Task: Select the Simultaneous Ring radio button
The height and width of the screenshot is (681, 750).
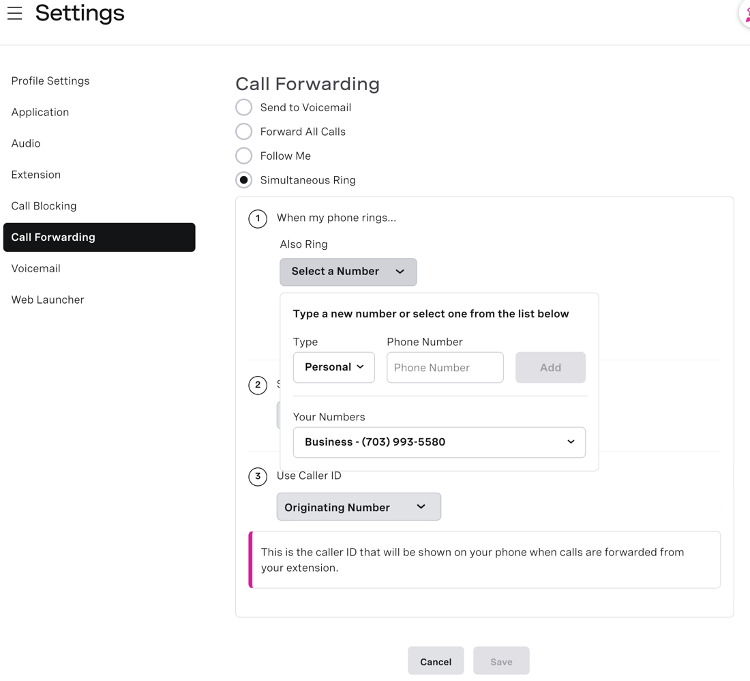Action: tap(244, 180)
